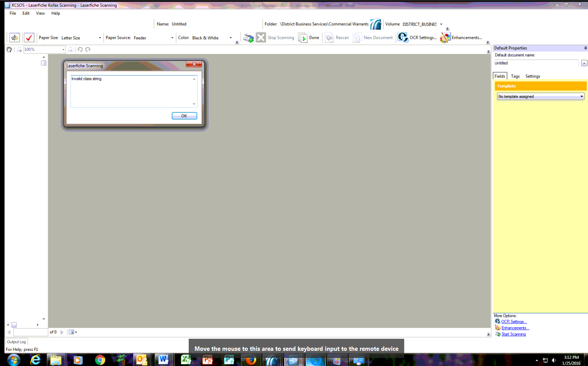Open Internet Explorer from the taskbar
This screenshot has height=366, width=588.
pos(35,360)
